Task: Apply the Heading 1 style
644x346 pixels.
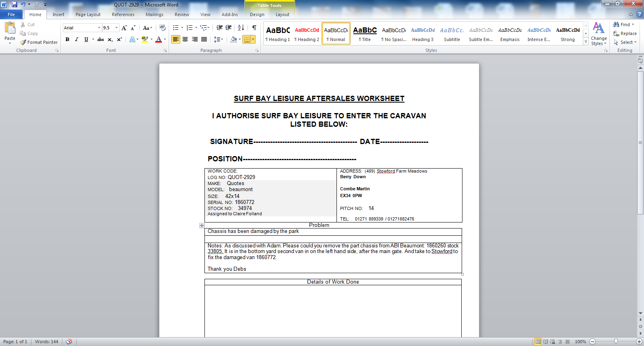Action: pos(278,34)
